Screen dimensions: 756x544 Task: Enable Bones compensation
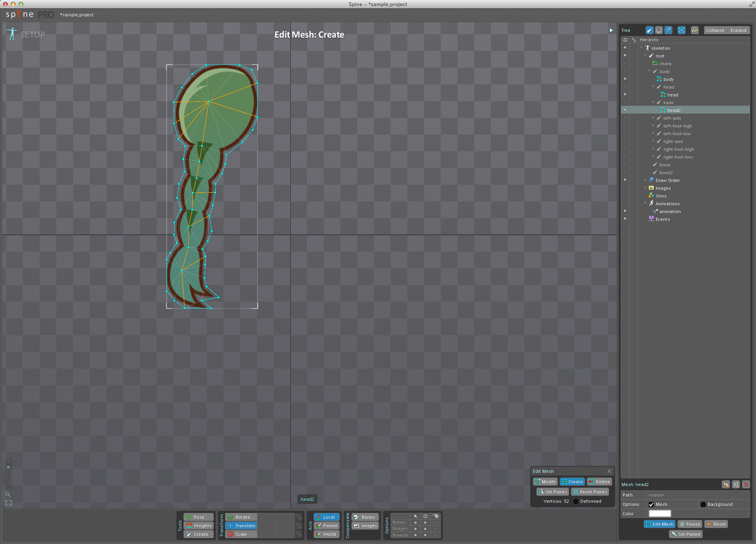coord(365,517)
